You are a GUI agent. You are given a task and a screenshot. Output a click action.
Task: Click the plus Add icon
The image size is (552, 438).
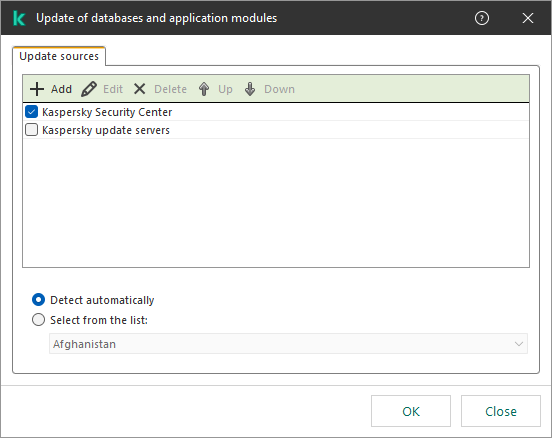(37, 89)
